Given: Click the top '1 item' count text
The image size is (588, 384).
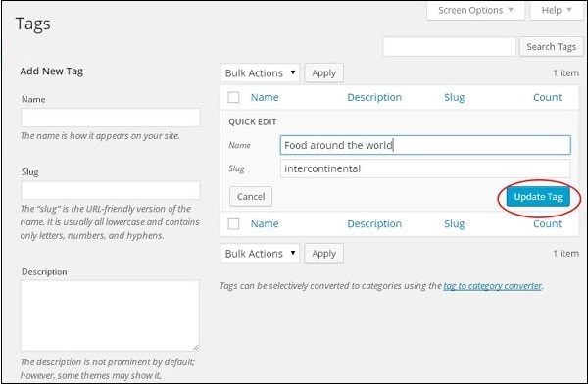Looking at the screenshot, I should (566, 73).
